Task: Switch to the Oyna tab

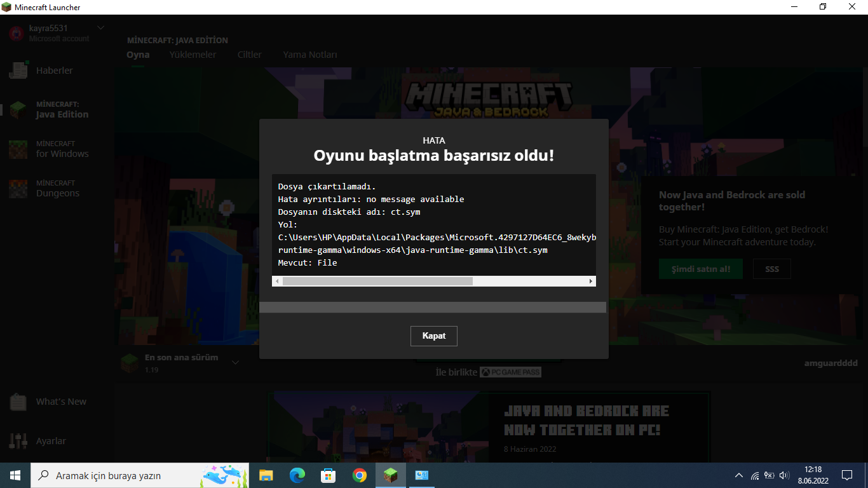Action: click(x=138, y=55)
